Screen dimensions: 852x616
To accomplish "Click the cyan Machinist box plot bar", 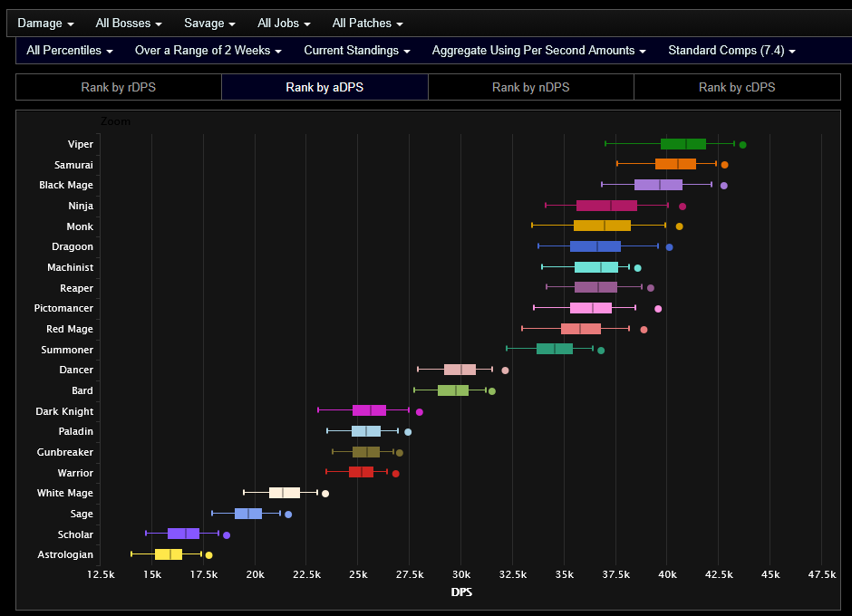I will pyautogui.click(x=596, y=266).
